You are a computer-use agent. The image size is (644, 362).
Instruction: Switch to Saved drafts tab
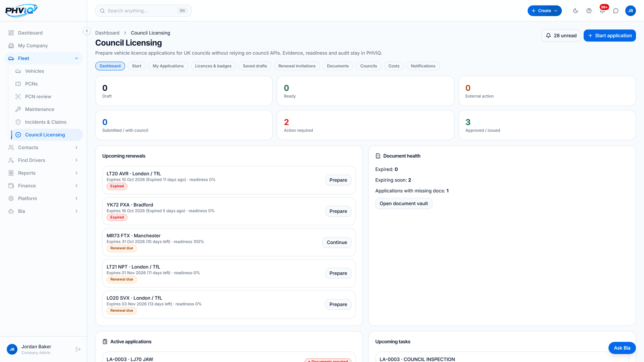click(x=255, y=66)
